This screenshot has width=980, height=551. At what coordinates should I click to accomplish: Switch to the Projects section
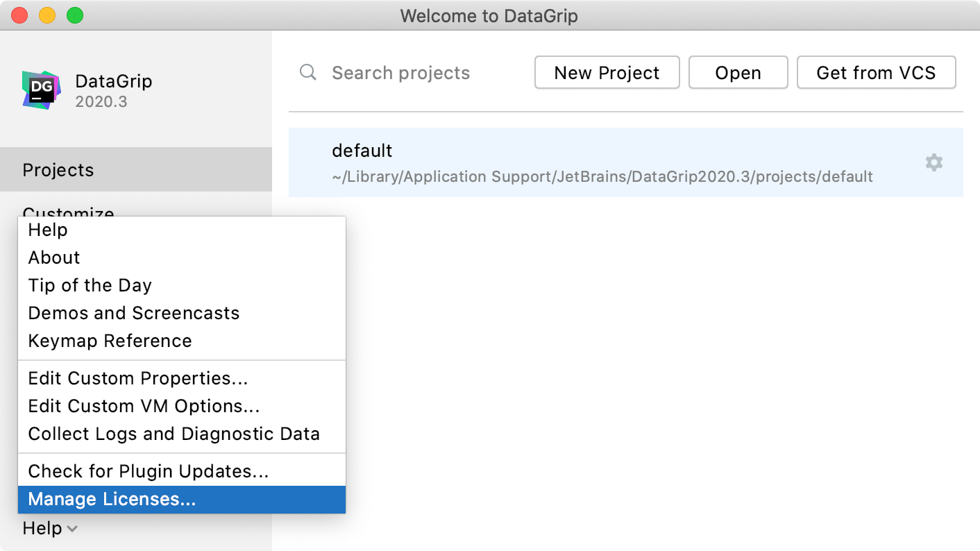(x=58, y=169)
